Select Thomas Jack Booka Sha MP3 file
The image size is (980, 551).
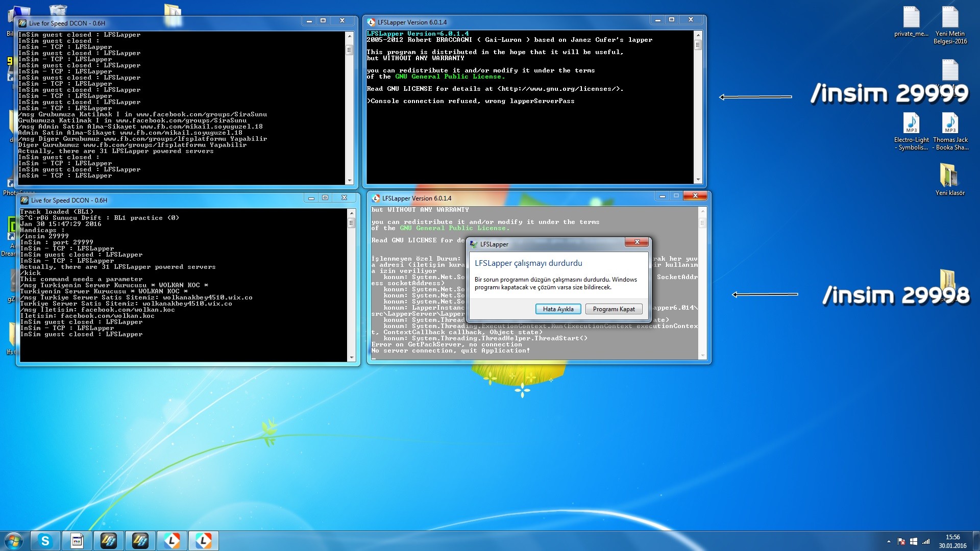coord(950,131)
